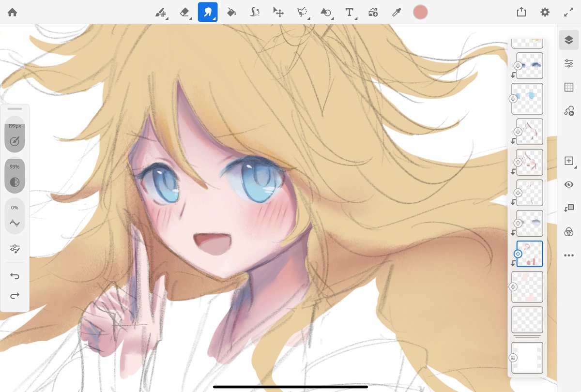Open the Share and export menu
Viewport: 581px width, 392px height.
(521, 13)
